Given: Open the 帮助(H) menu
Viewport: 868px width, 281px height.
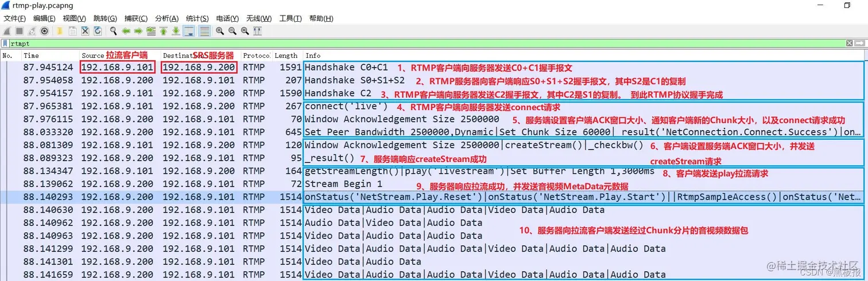Looking at the screenshot, I should coord(321,18).
